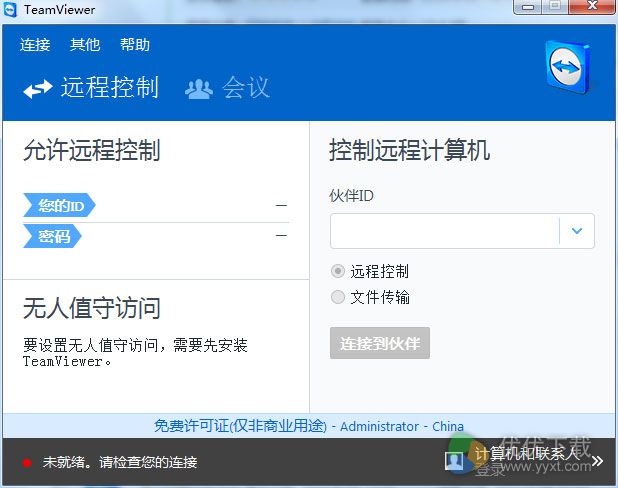This screenshot has width=618, height=488.
Task: Close the TeamViewer window
Action: pyautogui.click(x=592, y=6)
